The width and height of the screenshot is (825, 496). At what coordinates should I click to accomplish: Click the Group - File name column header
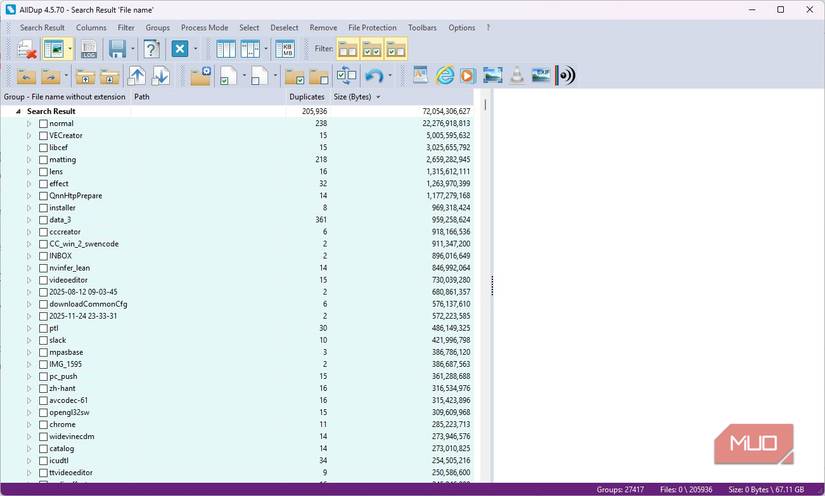click(x=65, y=97)
